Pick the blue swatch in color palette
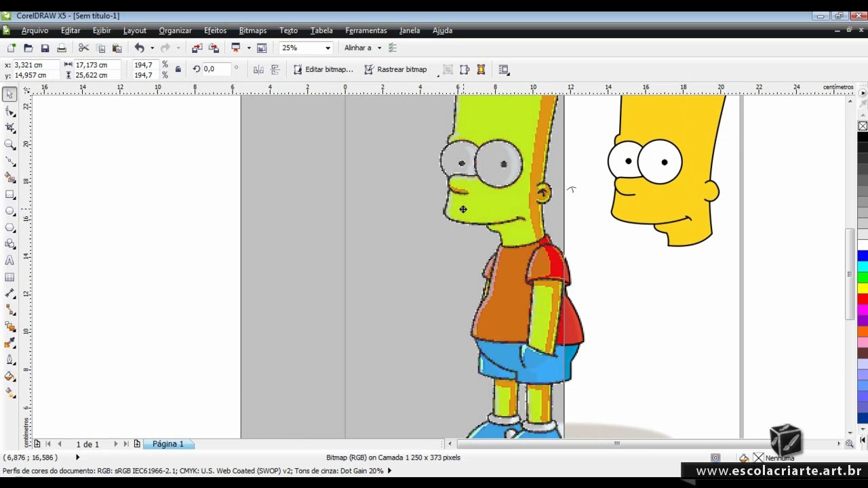Screen dimensions: 868x488 (x=863, y=255)
